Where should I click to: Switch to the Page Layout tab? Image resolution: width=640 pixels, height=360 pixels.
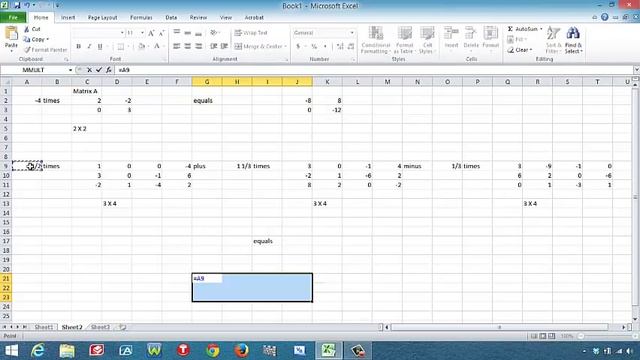[x=102, y=18]
